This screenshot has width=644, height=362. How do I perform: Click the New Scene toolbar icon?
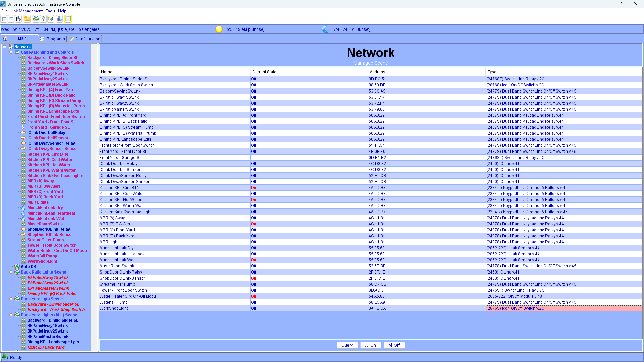click(x=36, y=19)
